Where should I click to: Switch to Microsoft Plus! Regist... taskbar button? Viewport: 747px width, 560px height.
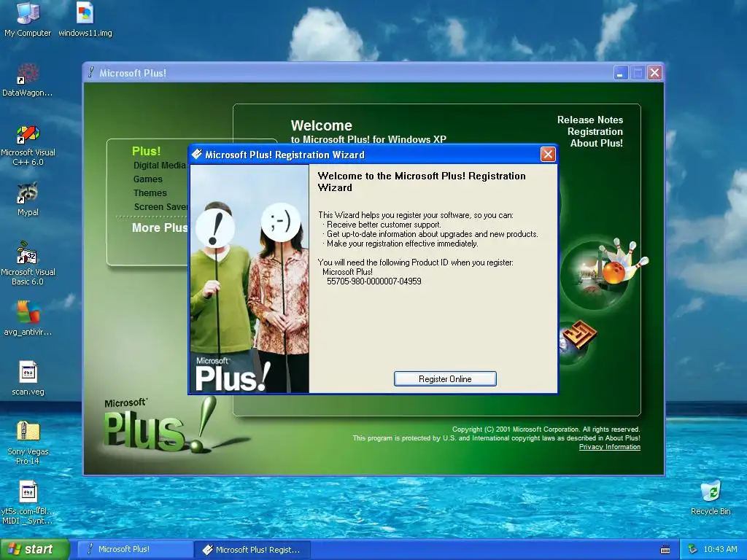pos(252,549)
